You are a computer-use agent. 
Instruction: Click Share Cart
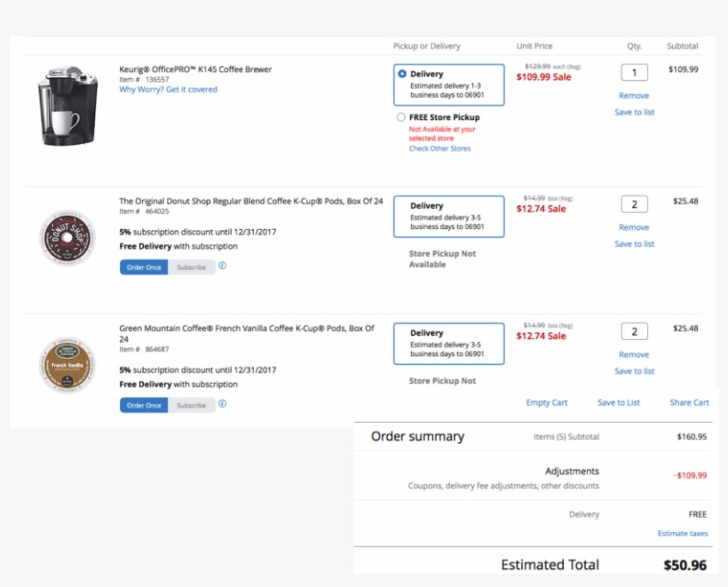(x=689, y=402)
